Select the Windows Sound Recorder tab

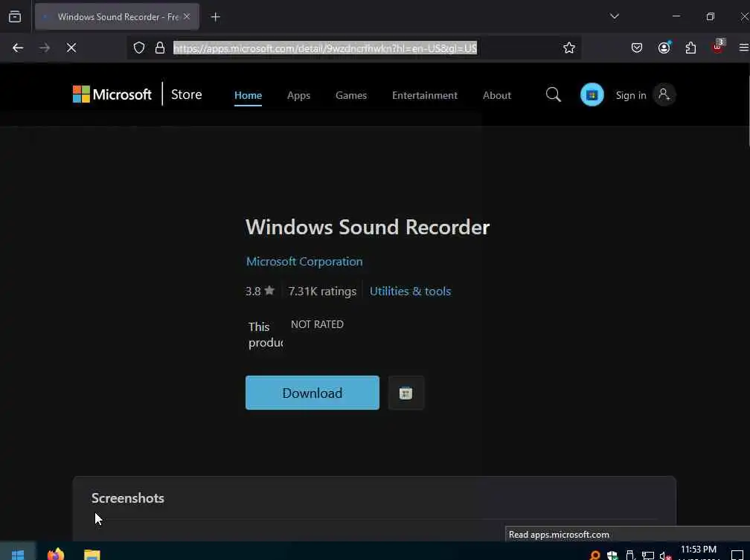(118, 17)
